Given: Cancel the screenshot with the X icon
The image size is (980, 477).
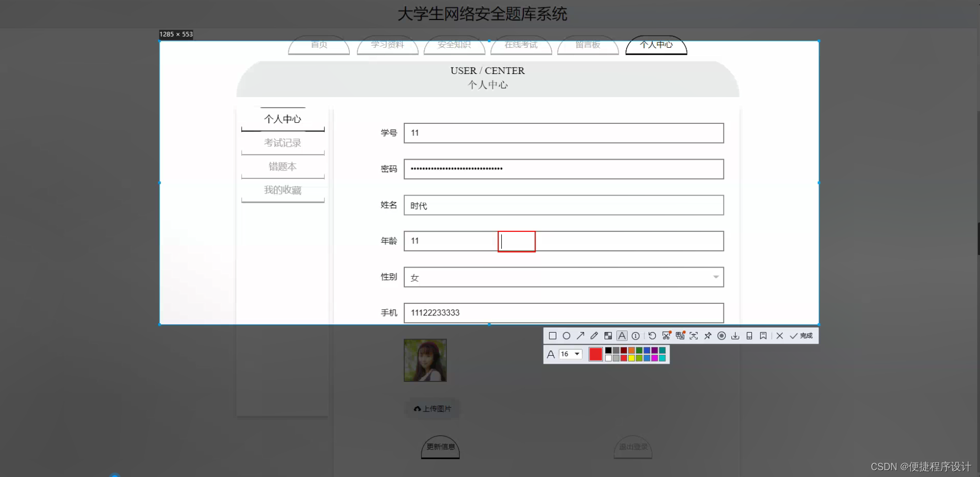Looking at the screenshot, I should (780, 336).
